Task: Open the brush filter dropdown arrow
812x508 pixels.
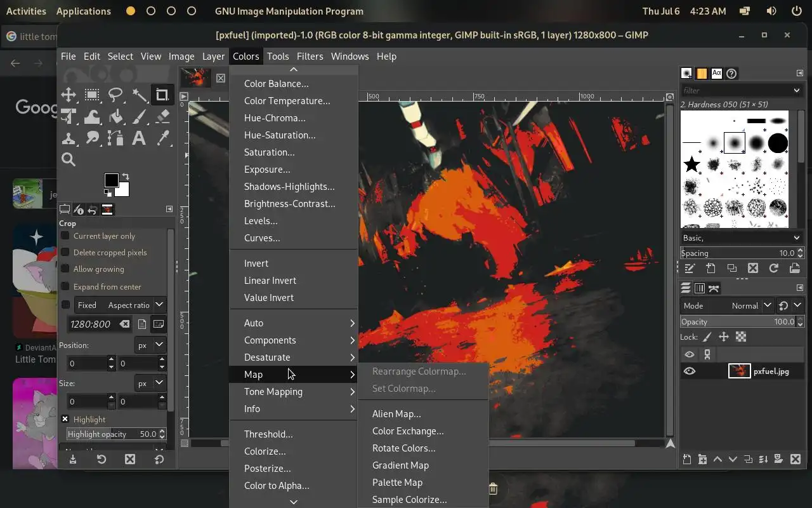Action: (x=797, y=91)
